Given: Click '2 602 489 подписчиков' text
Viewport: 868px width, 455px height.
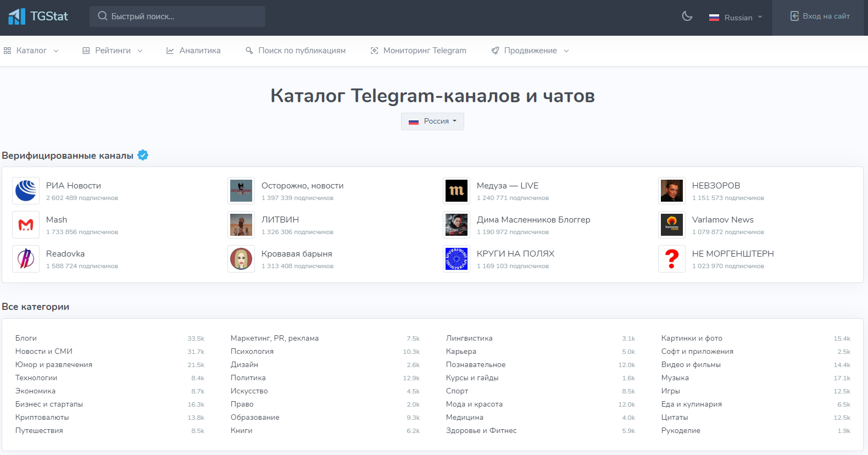Looking at the screenshot, I should click(x=82, y=198).
